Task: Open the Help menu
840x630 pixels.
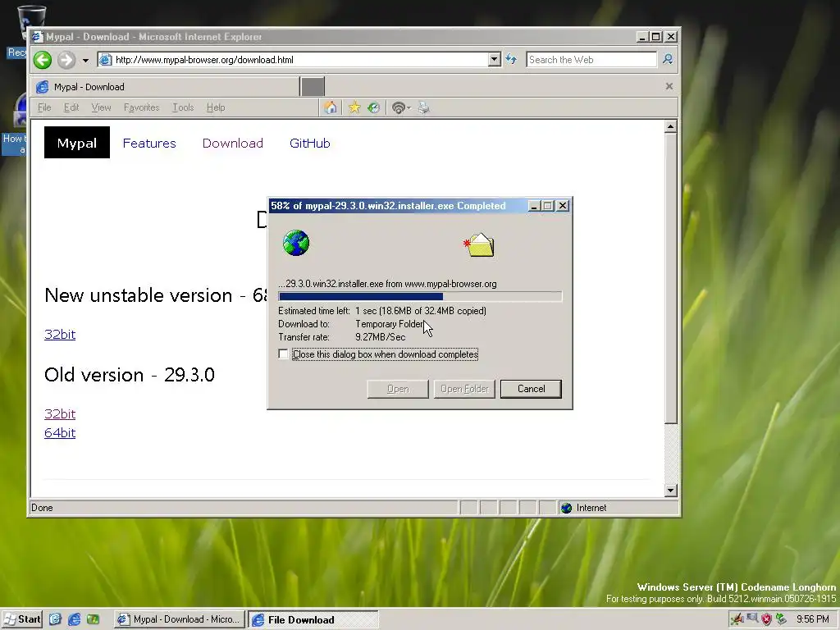Action: coord(216,107)
